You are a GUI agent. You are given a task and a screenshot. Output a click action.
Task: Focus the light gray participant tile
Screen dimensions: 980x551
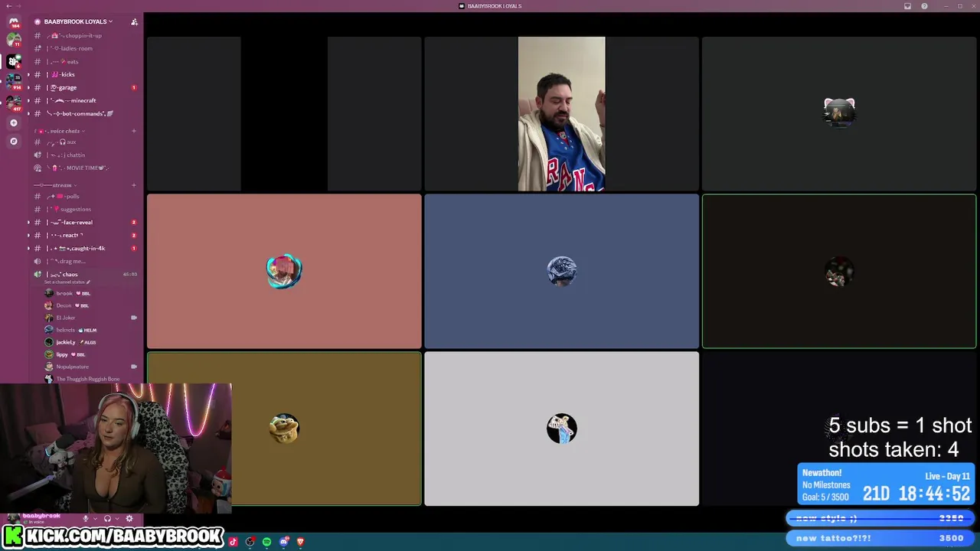point(561,429)
